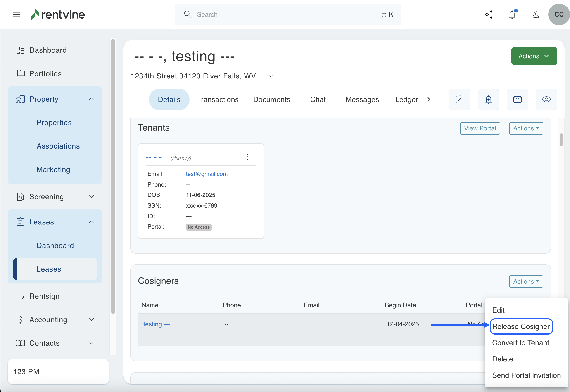Expand the Screening sidebar section
This screenshot has width=570, height=392.
[91, 197]
